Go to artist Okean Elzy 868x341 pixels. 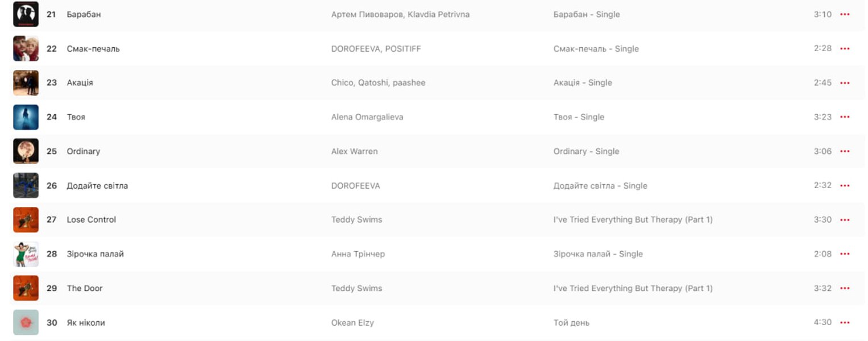pyautogui.click(x=352, y=323)
